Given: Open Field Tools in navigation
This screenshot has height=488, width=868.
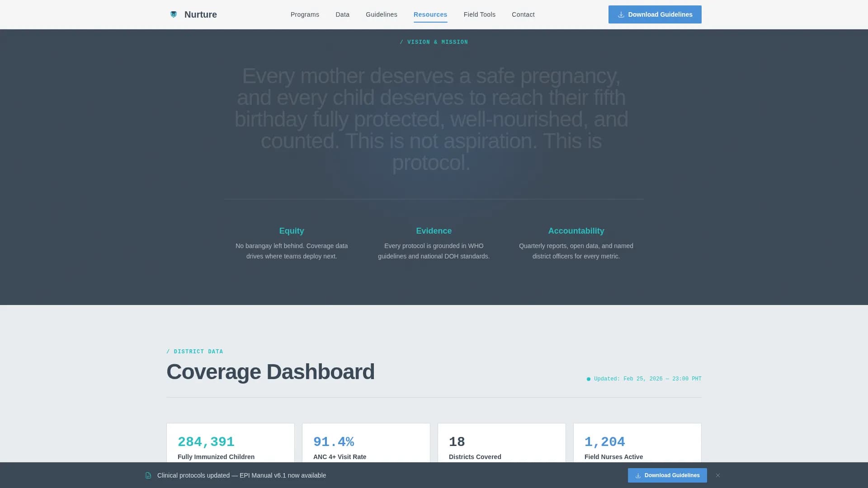Looking at the screenshot, I should click(x=480, y=14).
